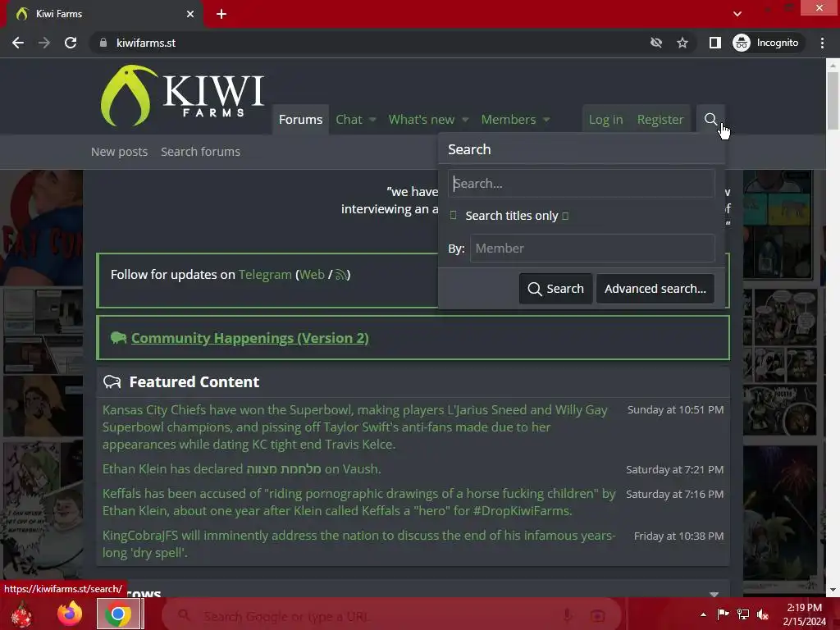Click the By Member input field
Viewport: 840px width, 630px height.
click(x=592, y=248)
